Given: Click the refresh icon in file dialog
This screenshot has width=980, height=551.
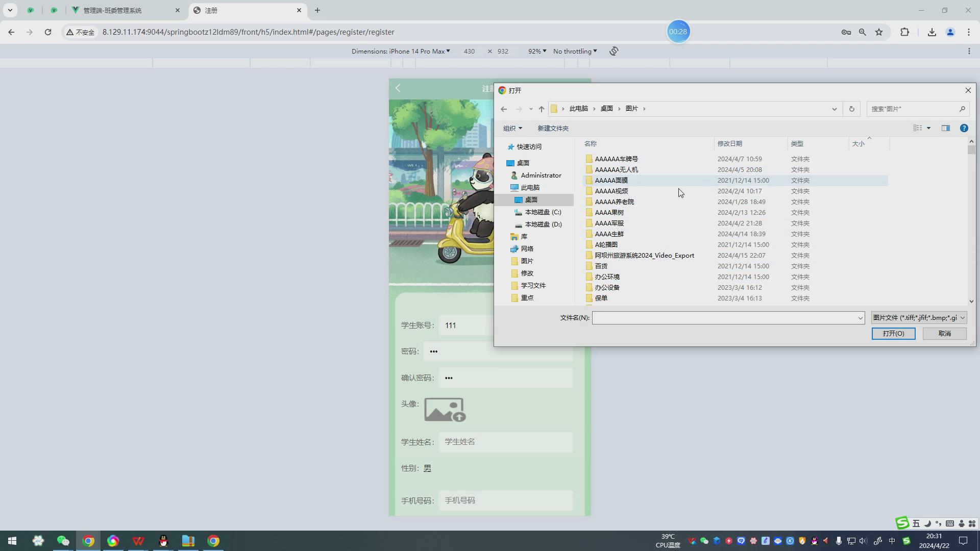Looking at the screenshot, I should [x=851, y=109].
